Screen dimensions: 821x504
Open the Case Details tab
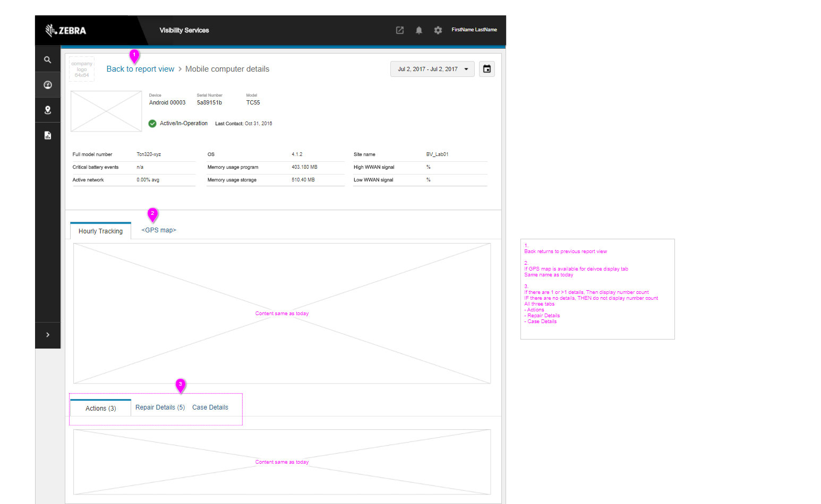click(x=210, y=407)
